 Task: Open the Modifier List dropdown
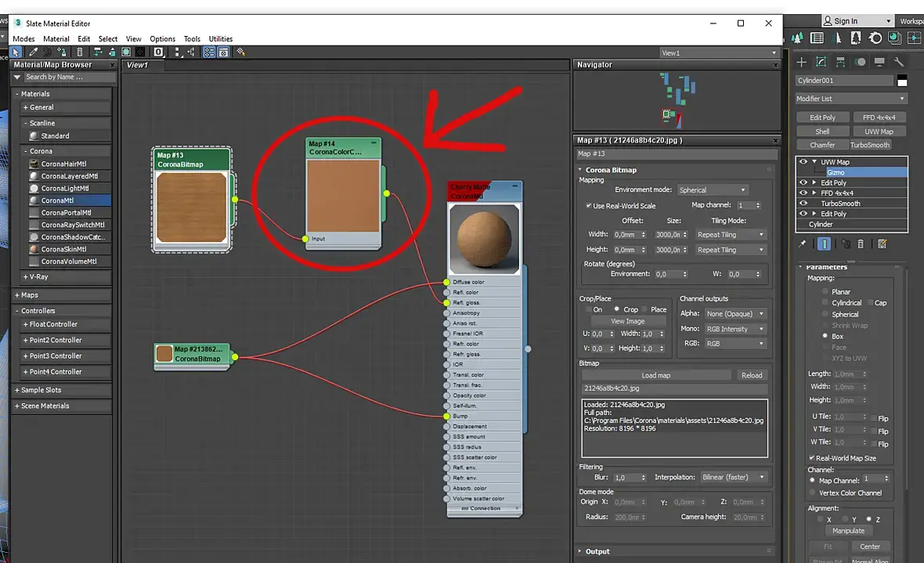[850, 99]
